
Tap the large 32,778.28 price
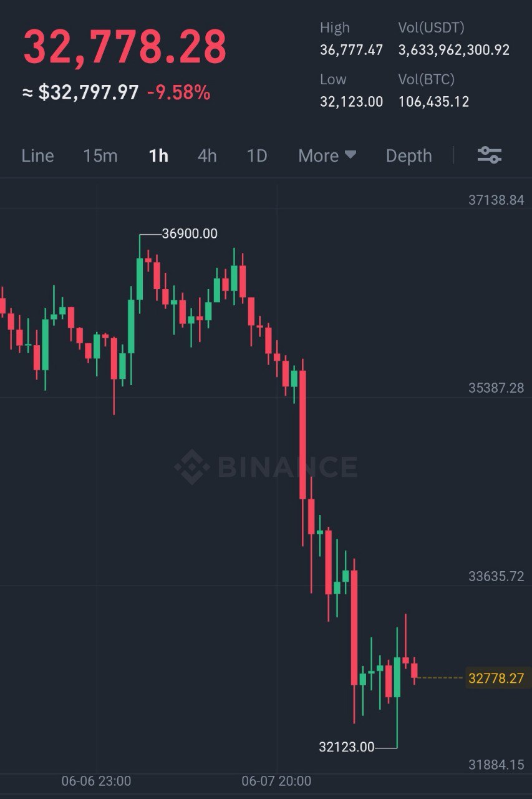coord(125,47)
